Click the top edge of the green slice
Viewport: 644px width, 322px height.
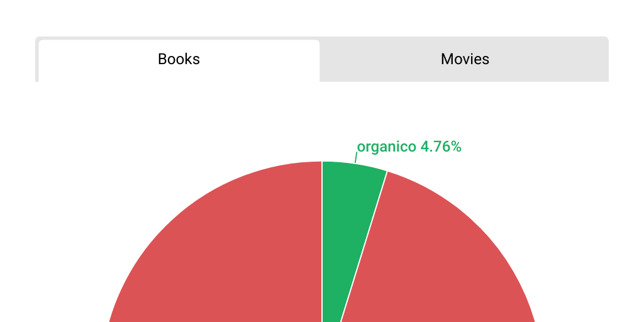click(x=352, y=164)
